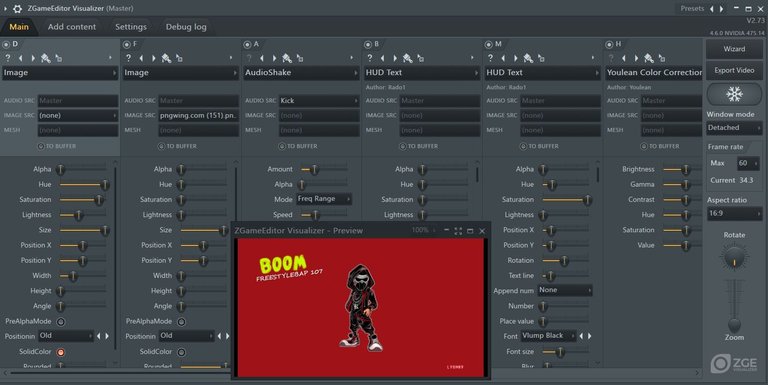Screen dimensions: 768x385
Task: Open the Debug log tab
Action: pos(186,27)
